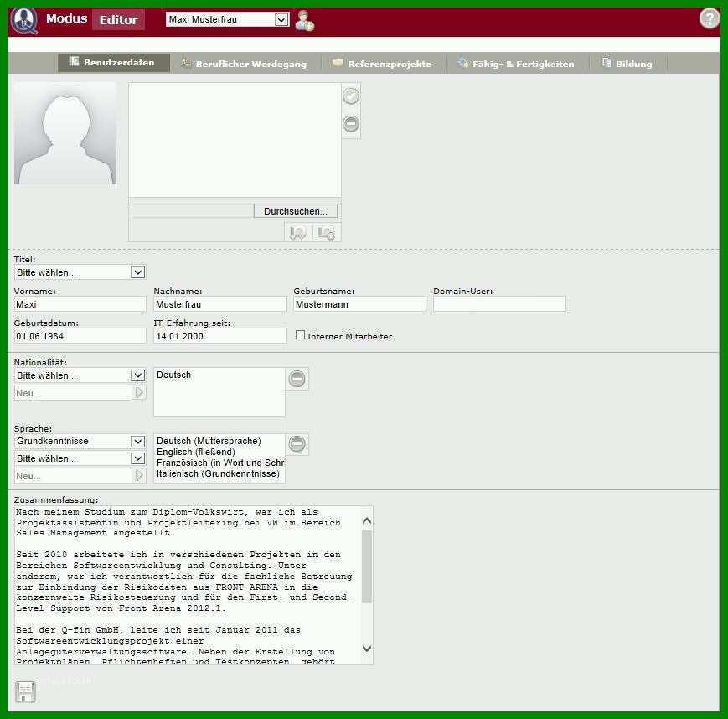Open the Referenzprojekte tab
The width and height of the screenshot is (728, 719).
[x=383, y=64]
